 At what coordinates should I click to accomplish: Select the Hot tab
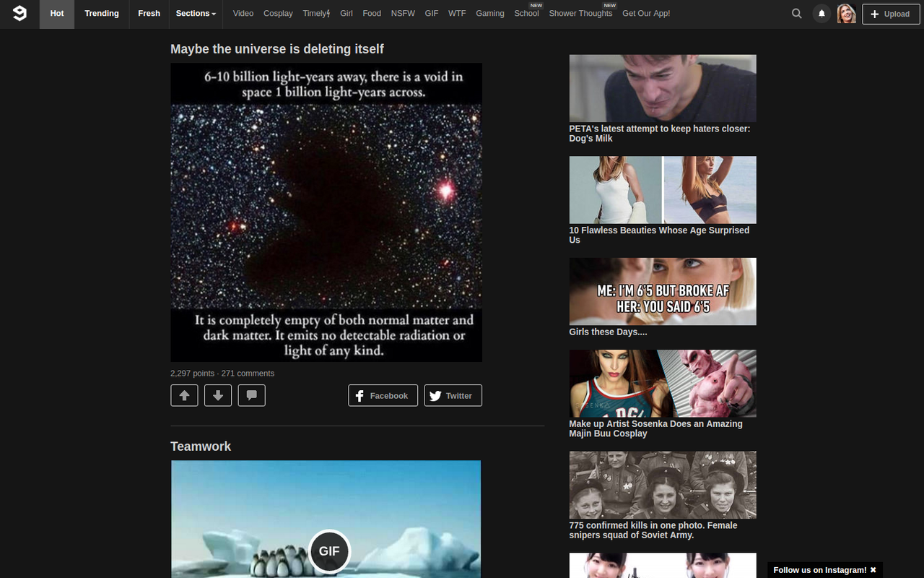pyautogui.click(x=56, y=13)
